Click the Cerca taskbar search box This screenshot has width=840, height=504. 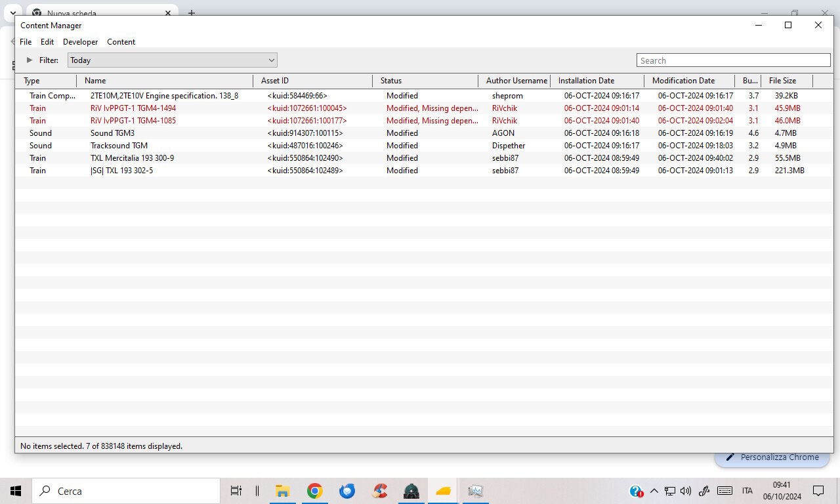pyautogui.click(x=126, y=491)
